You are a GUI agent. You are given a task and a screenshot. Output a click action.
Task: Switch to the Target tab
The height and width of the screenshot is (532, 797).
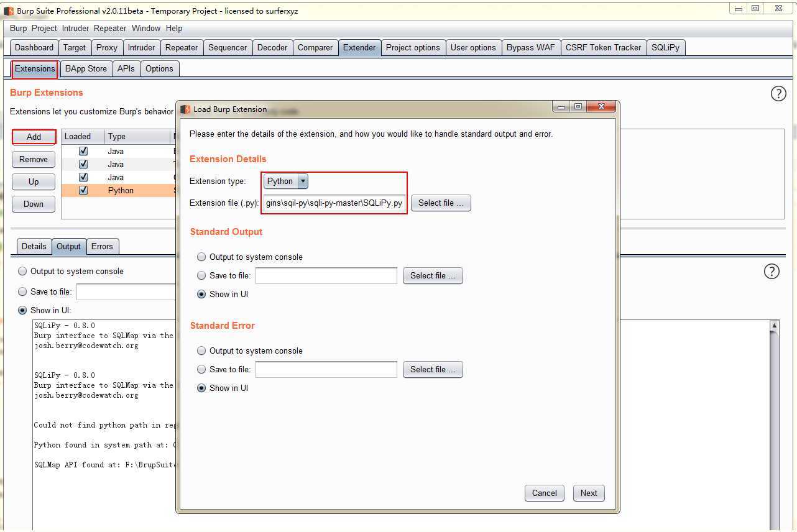tap(75, 47)
